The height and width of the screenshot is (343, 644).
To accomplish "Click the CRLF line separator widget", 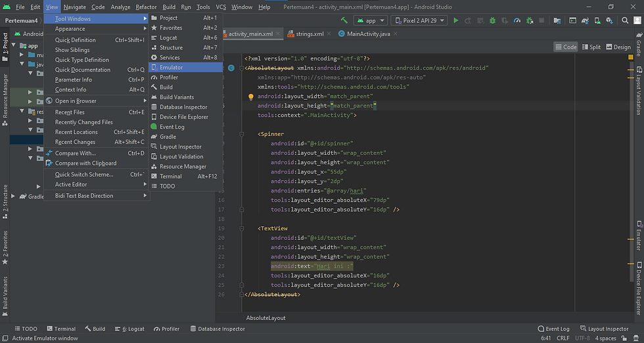I will (563, 338).
